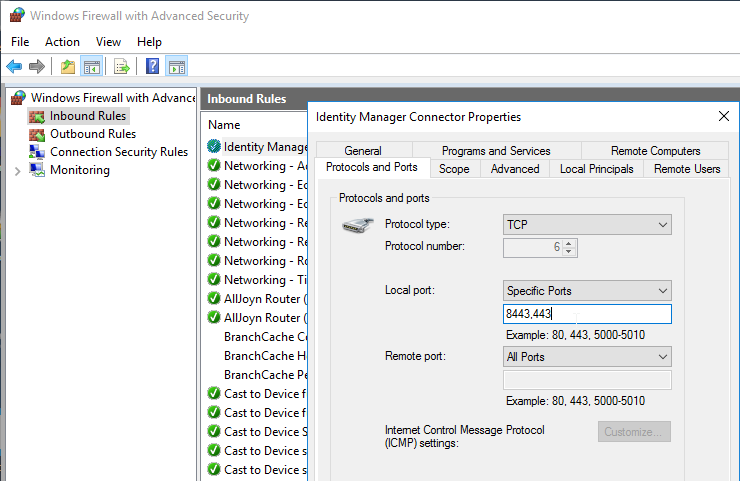Increase the protocol number with up arrow
This screenshot has width=740, height=481.
tap(569, 244)
